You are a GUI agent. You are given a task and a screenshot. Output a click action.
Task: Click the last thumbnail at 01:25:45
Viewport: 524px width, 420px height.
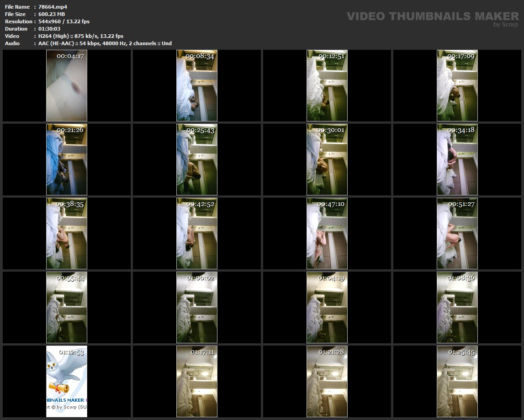pyautogui.click(x=457, y=381)
